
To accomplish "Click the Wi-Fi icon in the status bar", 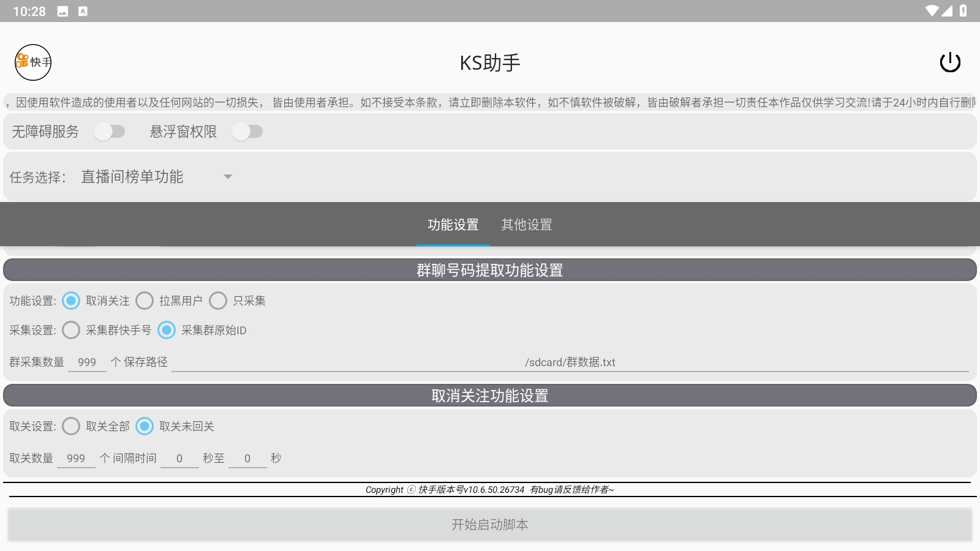I will [x=933, y=10].
